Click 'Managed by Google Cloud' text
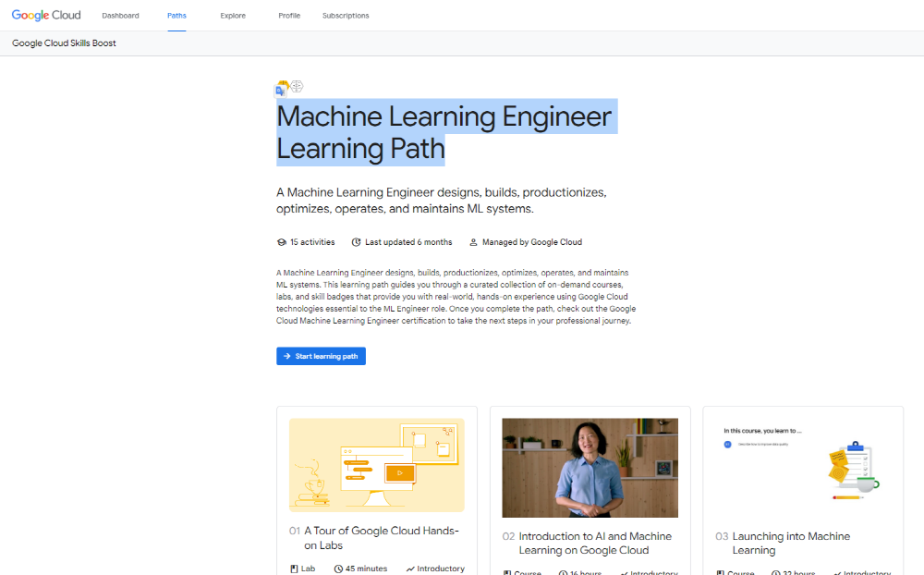This screenshot has width=924, height=575. 532,242
